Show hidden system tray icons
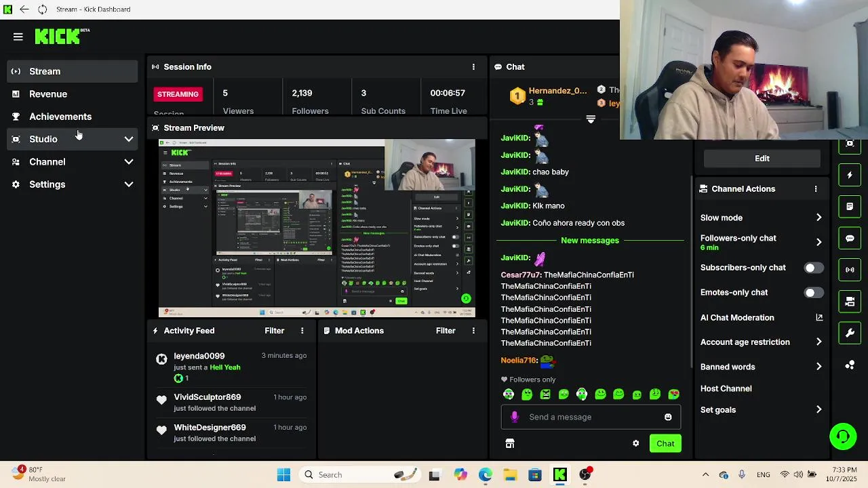868x488 pixels. point(705,474)
